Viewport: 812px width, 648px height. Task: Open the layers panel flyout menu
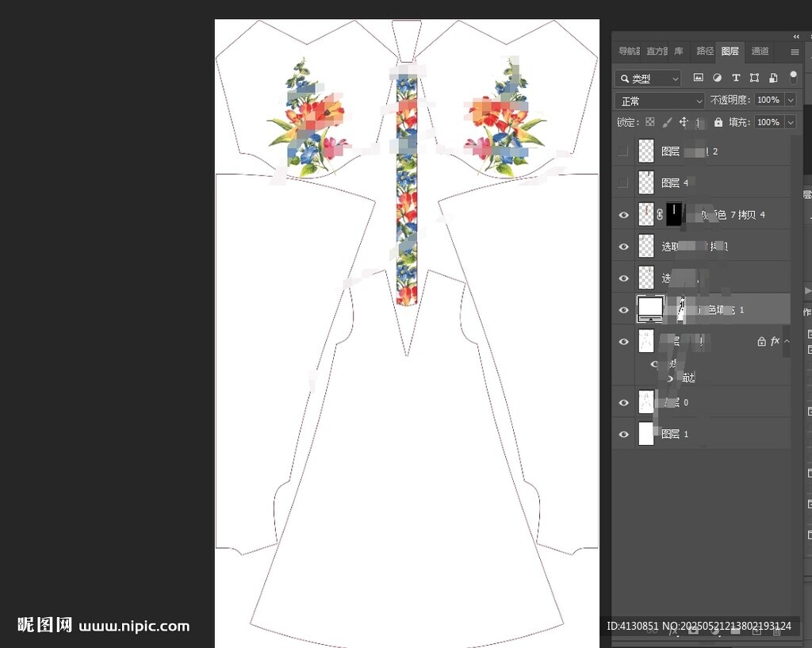(795, 52)
